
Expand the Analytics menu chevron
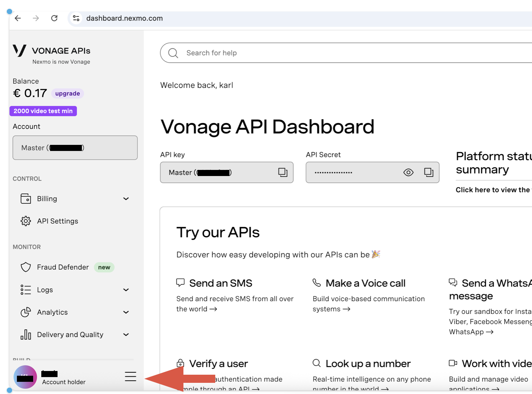click(x=126, y=312)
